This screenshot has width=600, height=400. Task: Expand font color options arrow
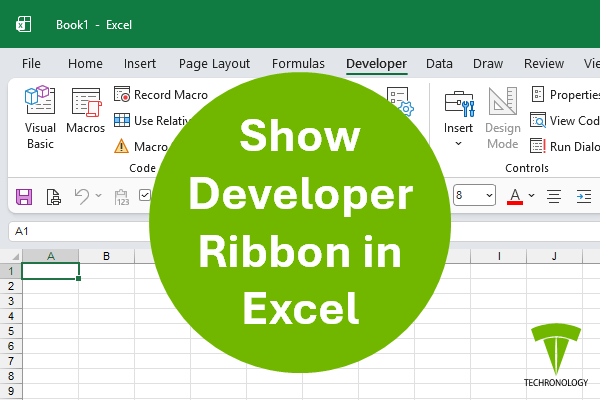pos(532,196)
